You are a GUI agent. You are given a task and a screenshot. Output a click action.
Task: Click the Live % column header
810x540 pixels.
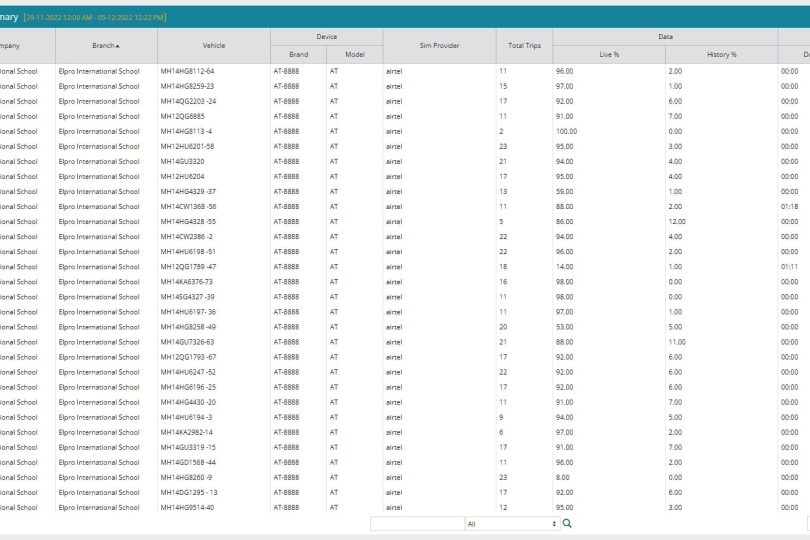click(608, 54)
